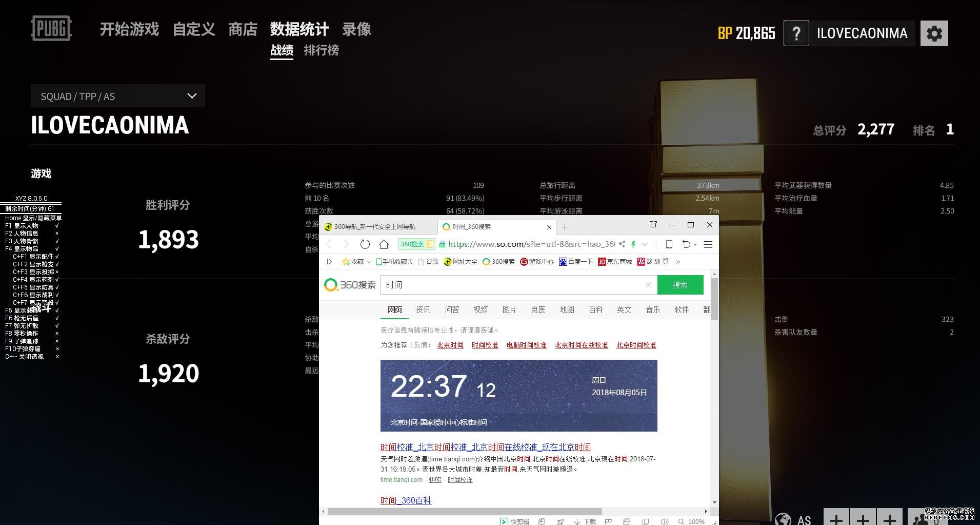Viewport: 980px width, 525px height.
Task: Click the green padlock in address bar
Action: (442, 244)
